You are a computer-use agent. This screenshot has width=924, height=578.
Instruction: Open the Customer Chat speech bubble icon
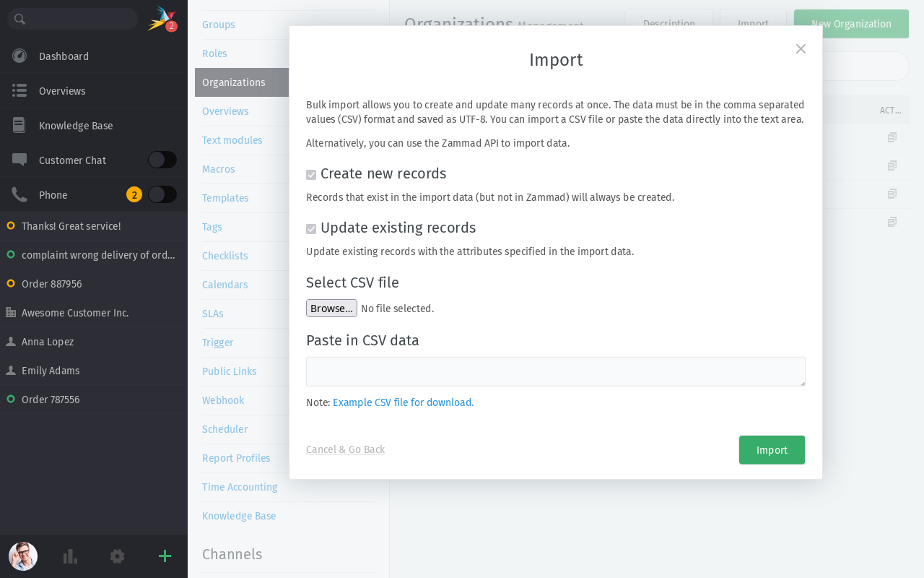[x=19, y=160]
